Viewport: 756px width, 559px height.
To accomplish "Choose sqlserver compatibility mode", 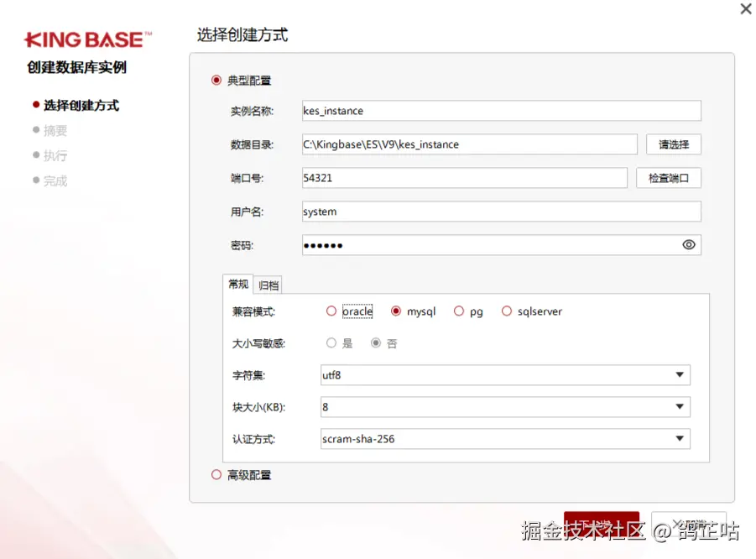I will pos(506,311).
